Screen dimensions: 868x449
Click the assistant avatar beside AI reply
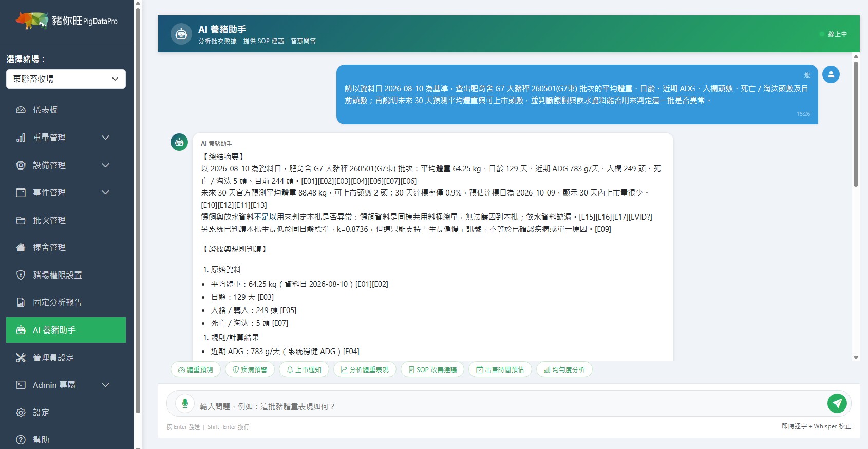(x=179, y=142)
